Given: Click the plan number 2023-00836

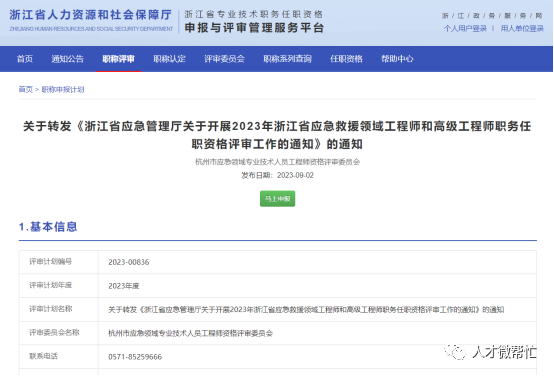Looking at the screenshot, I should coord(129,262).
